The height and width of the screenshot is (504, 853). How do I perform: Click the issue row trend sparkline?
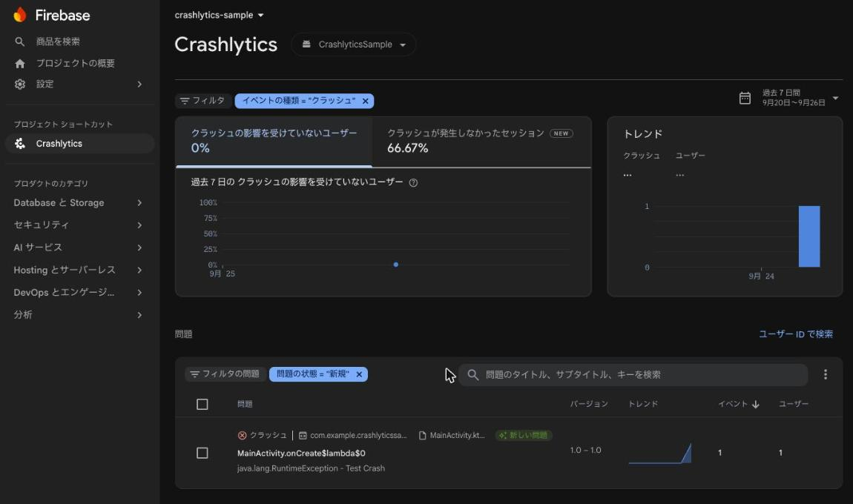[x=660, y=453]
